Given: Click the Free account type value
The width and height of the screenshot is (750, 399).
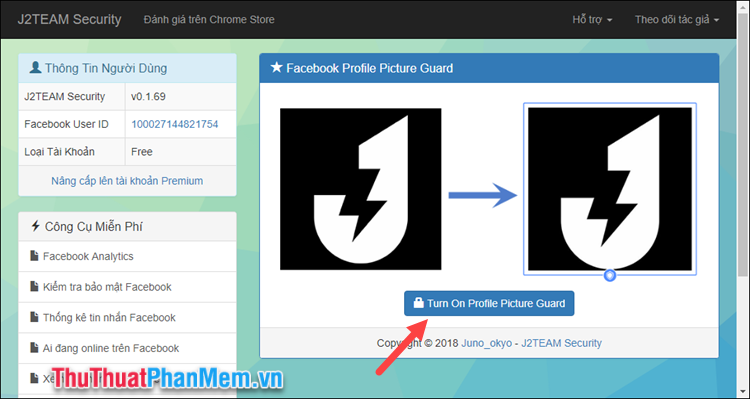Looking at the screenshot, I should tap(142, 152).
